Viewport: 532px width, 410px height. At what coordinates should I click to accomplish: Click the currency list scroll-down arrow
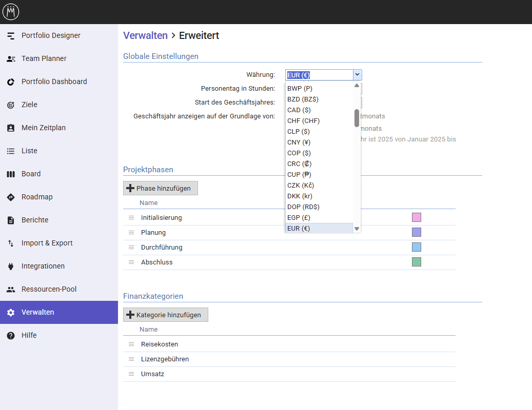[x=357, y=229]
